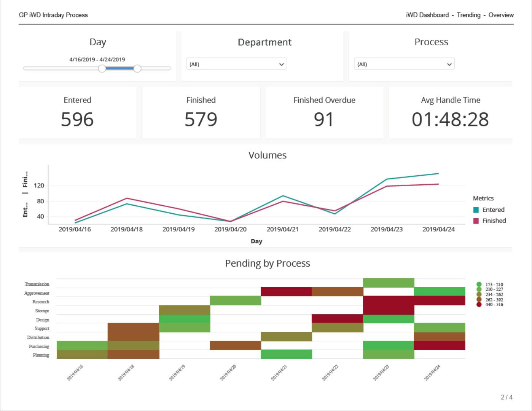
Task: Select the Trending breadcrumb item
Action: [468, 15]
